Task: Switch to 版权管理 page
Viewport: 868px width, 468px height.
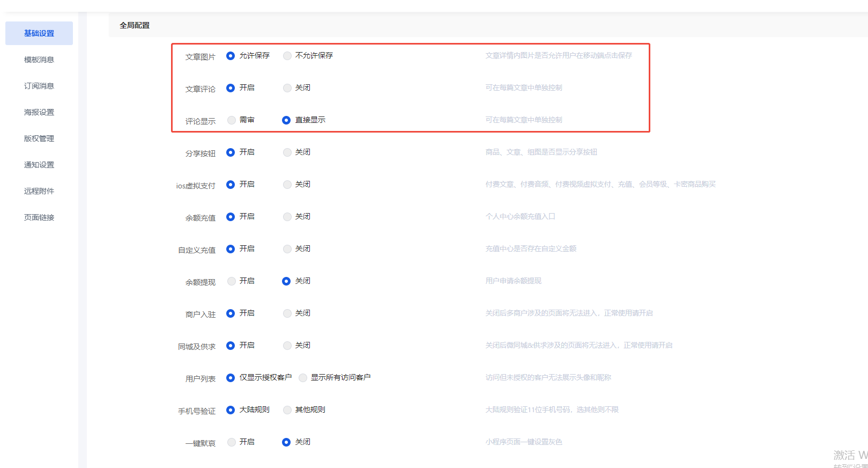Action: 39,138
